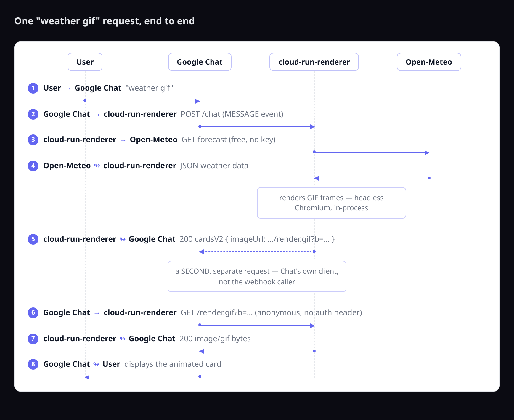The image size is (514, 420).
Task: Click the 'POST /chat (MESSAGE event)' text
Action: pos(232,114)
